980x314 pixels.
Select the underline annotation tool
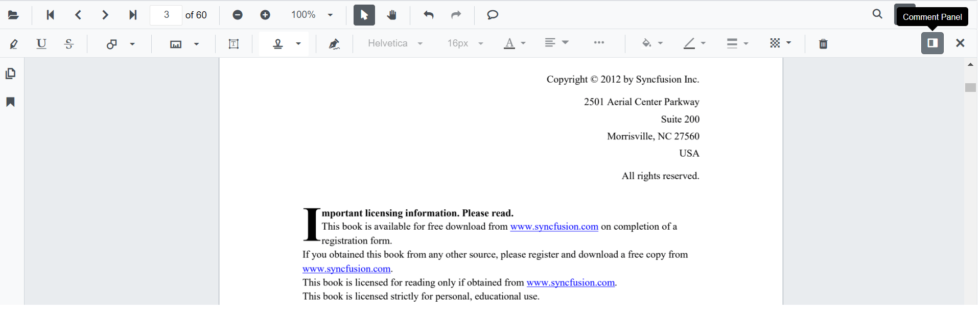pyautogui.click(x=41, y=44)
